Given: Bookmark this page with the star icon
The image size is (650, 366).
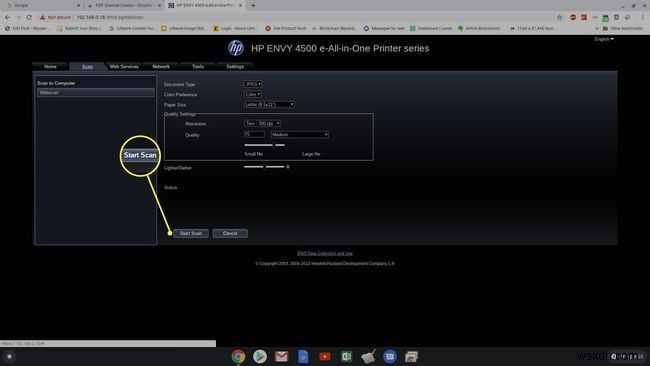Looking at the screenshot, I should point(560,17).
